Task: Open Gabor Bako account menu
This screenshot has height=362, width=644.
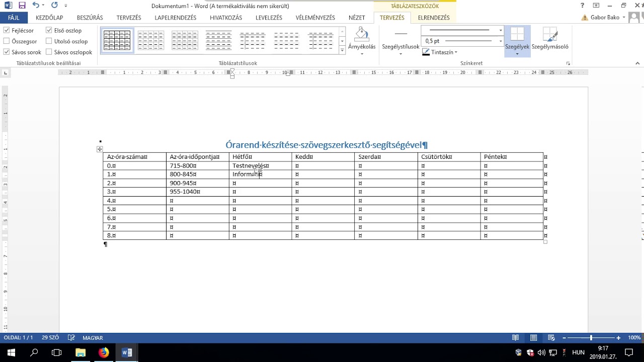Action: coord(603,18)
